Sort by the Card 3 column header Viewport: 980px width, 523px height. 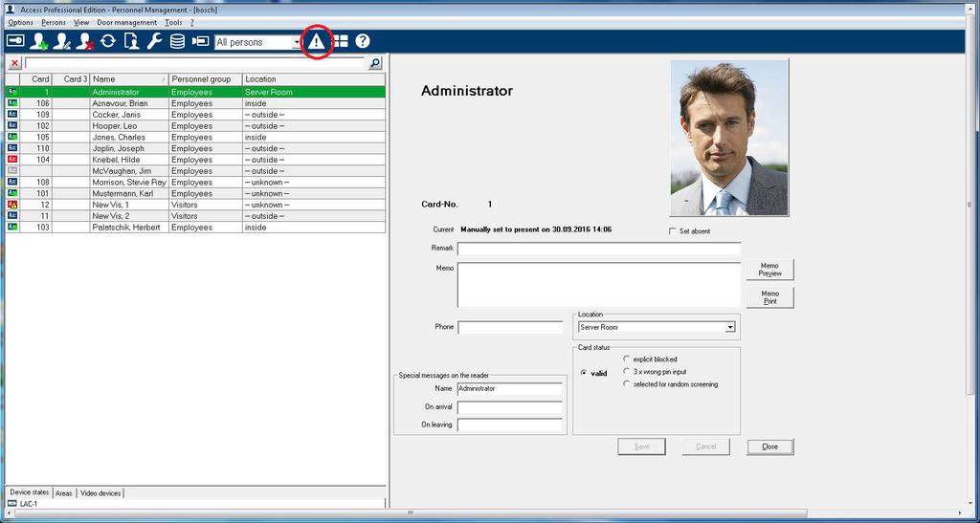[x=71, y=79]
